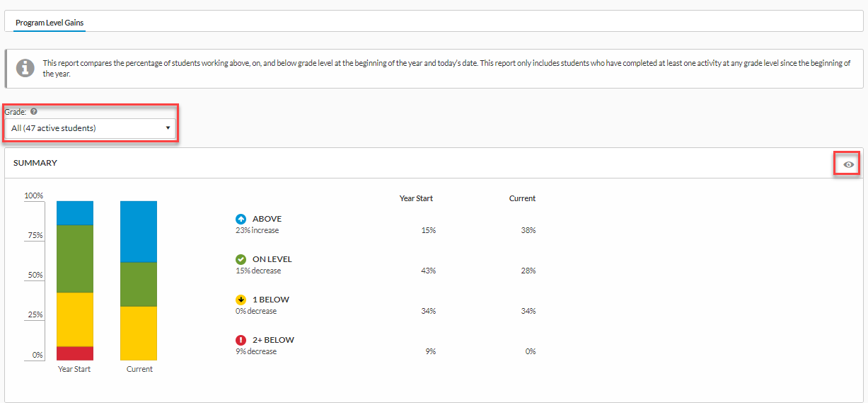Select the blue segment of the Current bar
Image resolution: width=868 pixels, height=403 pixels.
pos(139,232)
